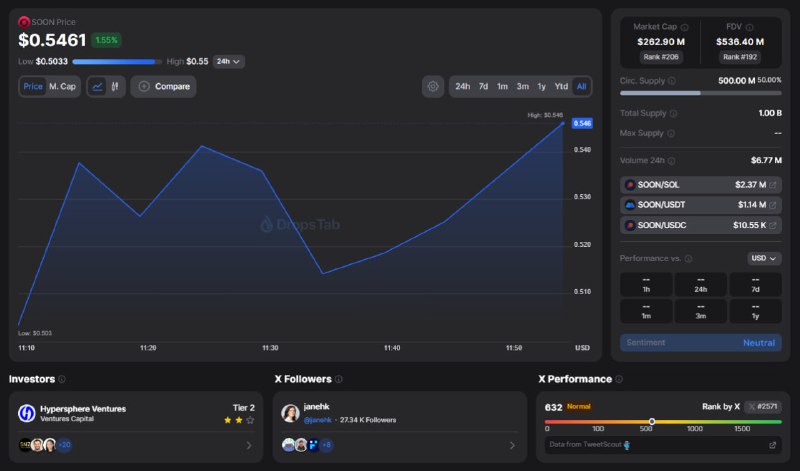Open X Followers info icon
Image resolution: width=800 pixels, height=471 pixels.
pos(339,379)
